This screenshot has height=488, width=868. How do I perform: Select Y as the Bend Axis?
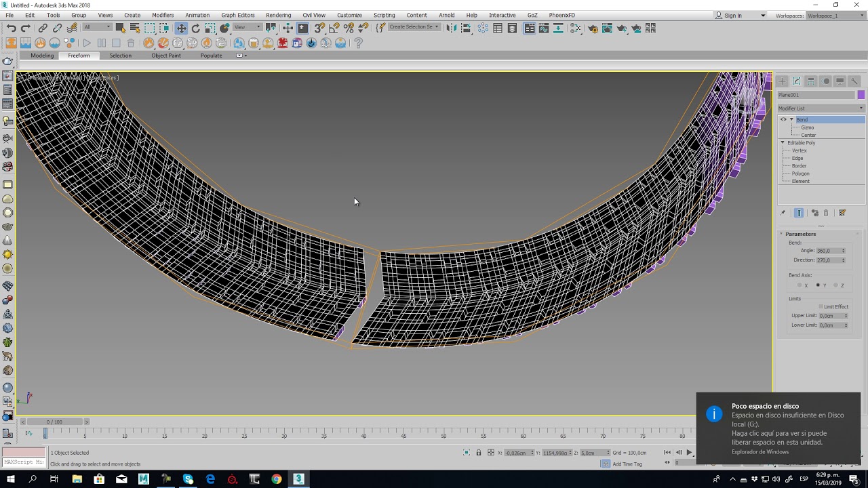click(818, 285)
